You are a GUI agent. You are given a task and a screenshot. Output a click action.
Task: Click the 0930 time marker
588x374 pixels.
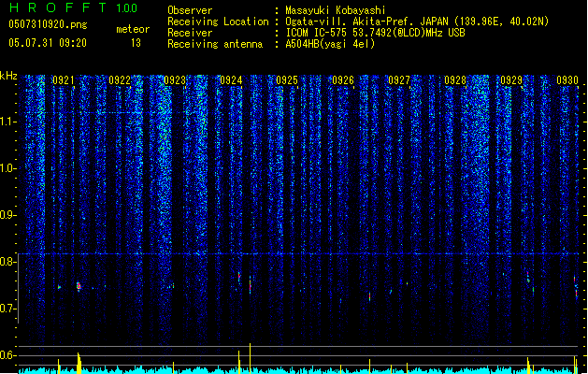click(x=567, y=80)
